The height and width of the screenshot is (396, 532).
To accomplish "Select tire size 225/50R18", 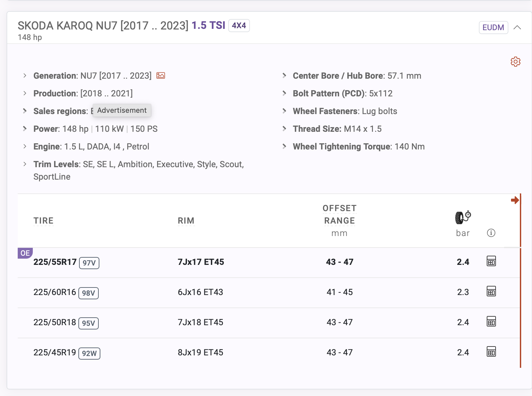I will point(55,322).
